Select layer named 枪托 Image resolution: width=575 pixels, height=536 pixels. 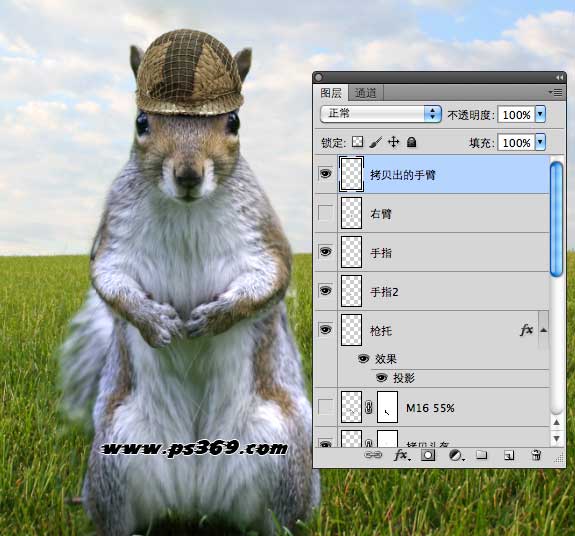381,331
